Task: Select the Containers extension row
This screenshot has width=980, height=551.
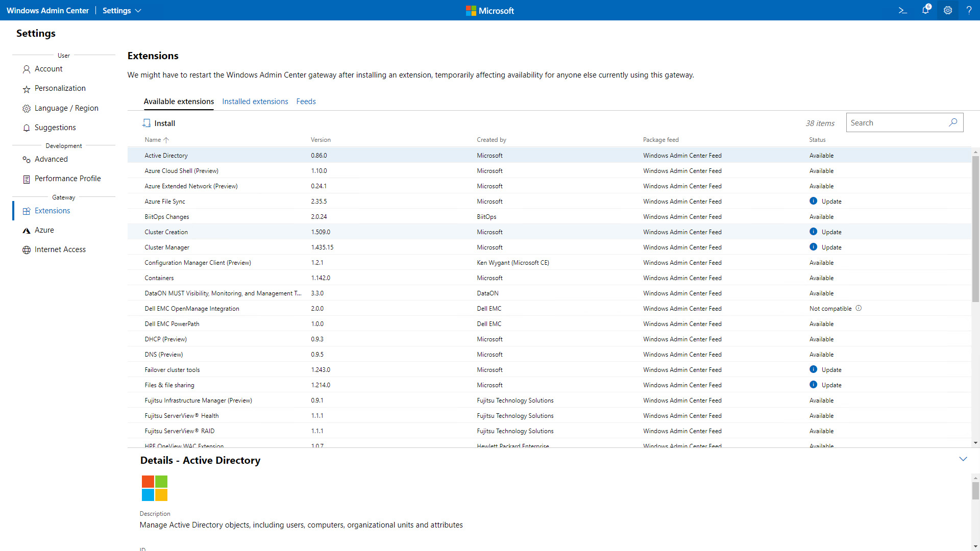Action: coord(549,278)
